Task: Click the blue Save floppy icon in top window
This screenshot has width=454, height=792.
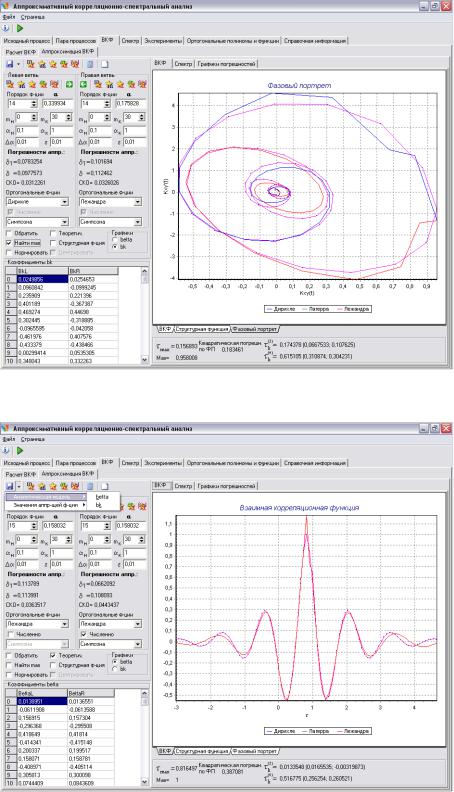Action: point(10,64)
